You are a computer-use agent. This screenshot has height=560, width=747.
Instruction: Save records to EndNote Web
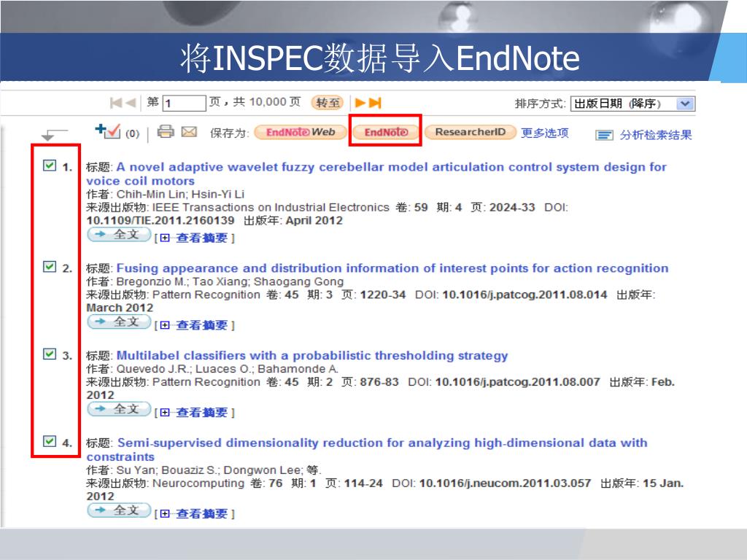pos(301,133)
